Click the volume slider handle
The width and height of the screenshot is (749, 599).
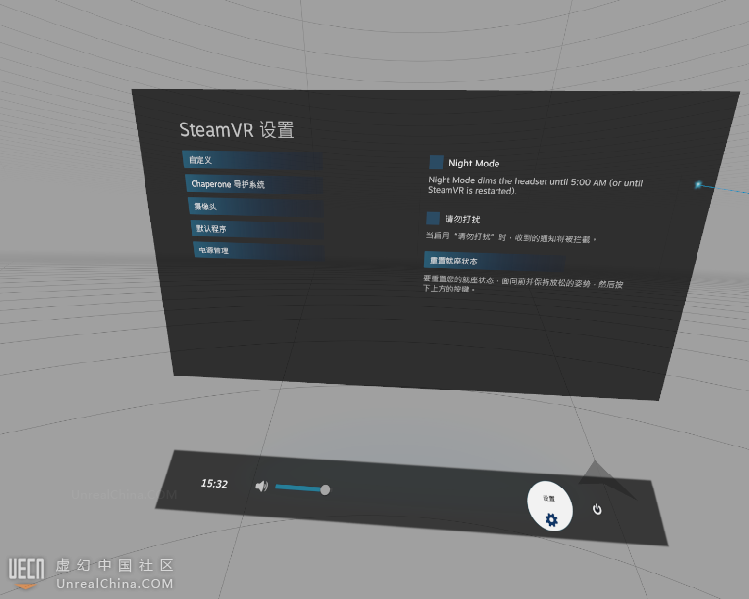325,489
